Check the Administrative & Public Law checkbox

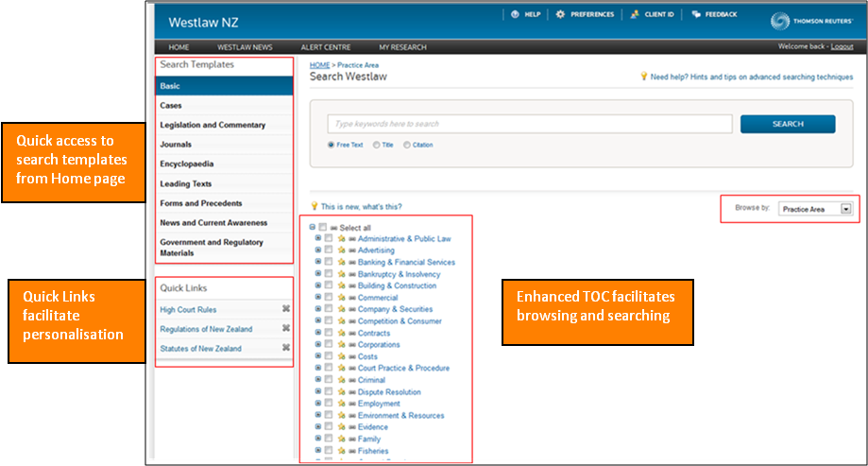point(329,237)
